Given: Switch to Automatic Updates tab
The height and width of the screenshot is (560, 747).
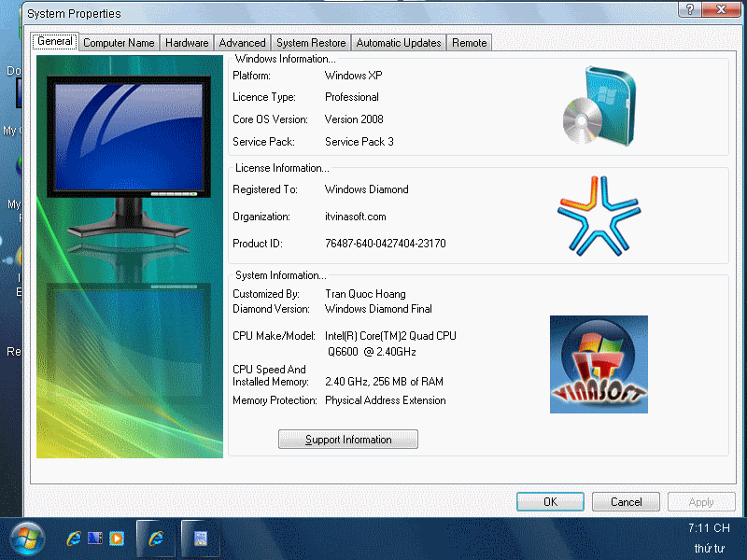Looking at the screenshot, I should click(399, 43).
